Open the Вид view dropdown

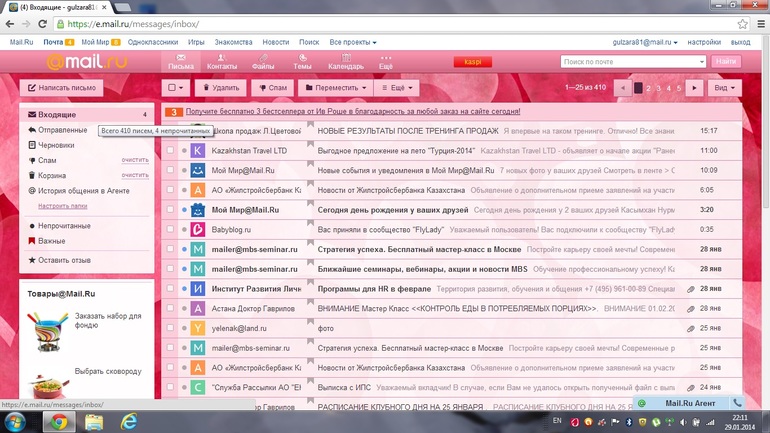coord(721,88)
